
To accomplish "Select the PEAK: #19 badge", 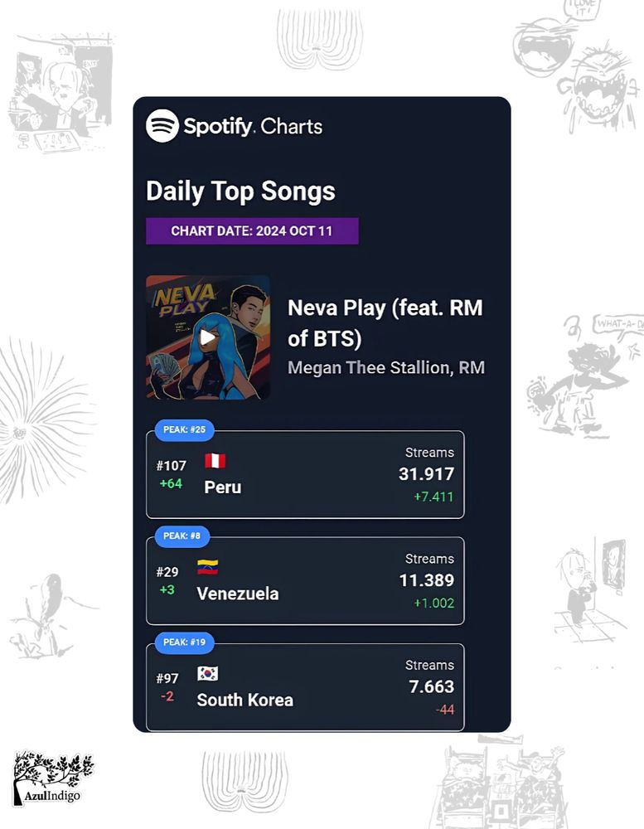I will [x=184, y=642].
